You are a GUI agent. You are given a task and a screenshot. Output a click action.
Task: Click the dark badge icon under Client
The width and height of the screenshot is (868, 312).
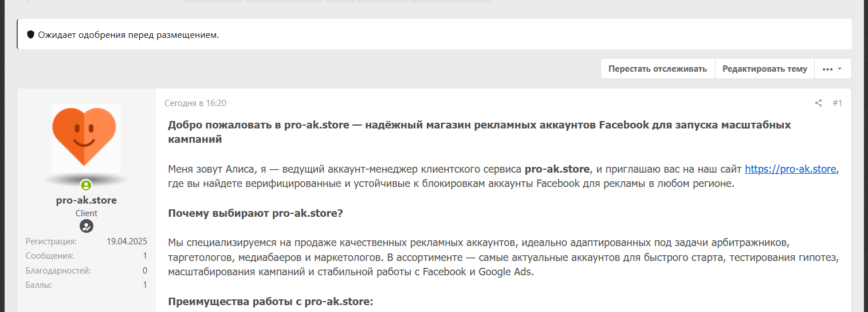point(86,226)
